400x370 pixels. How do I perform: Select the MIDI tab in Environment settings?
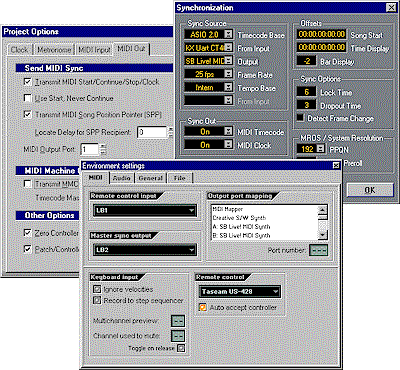[95, 177]
